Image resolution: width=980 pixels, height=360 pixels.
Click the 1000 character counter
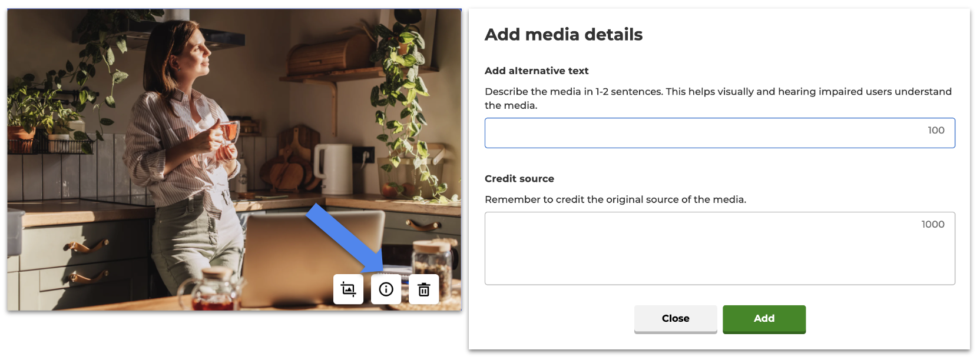coord(932,225)
